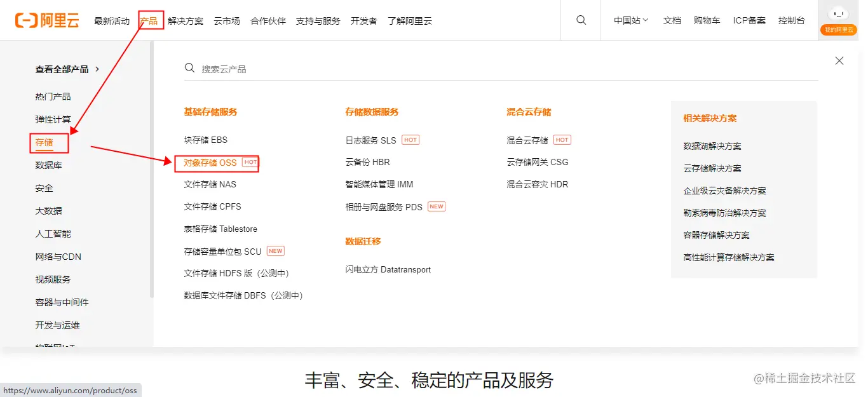Click the NEW badge beside 相册与网盘服务 PDS

[x=437, y=206]
